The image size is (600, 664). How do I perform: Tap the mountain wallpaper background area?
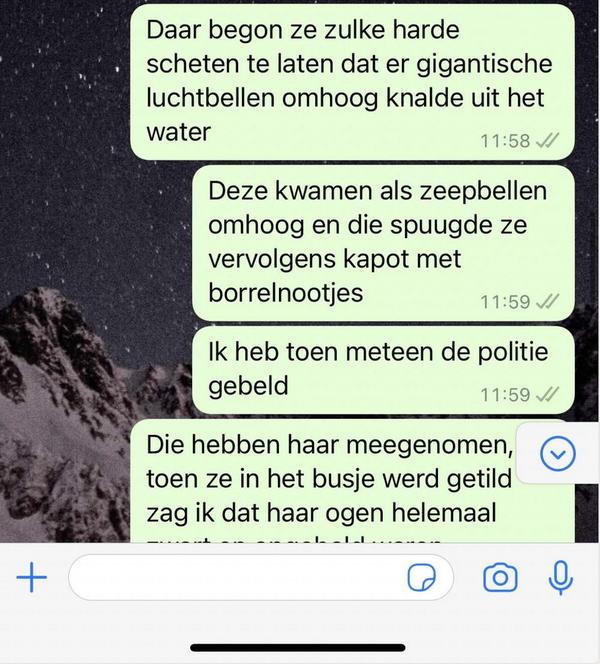click(64, 402)
